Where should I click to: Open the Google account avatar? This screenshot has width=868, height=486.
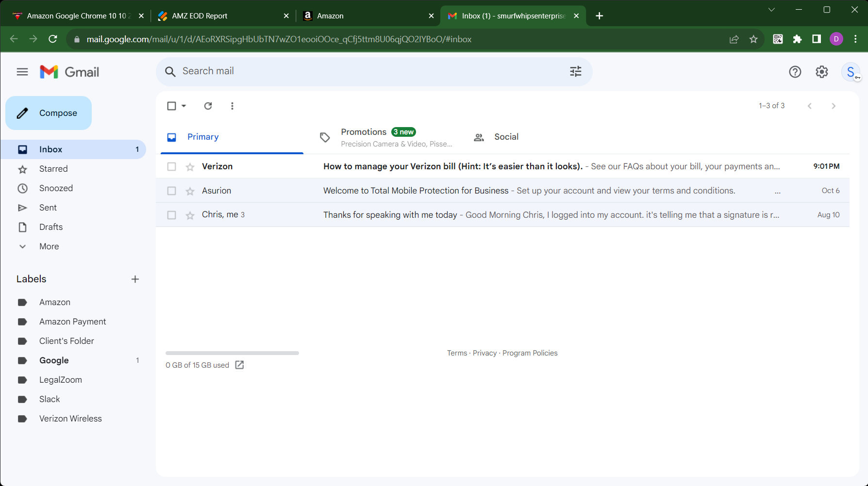pyautogui.click(x=851, y=72)
